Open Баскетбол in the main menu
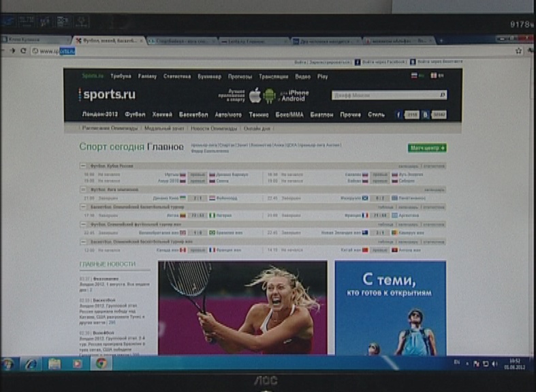The width and height of the screenshot is (536, 392). (193, 115)
